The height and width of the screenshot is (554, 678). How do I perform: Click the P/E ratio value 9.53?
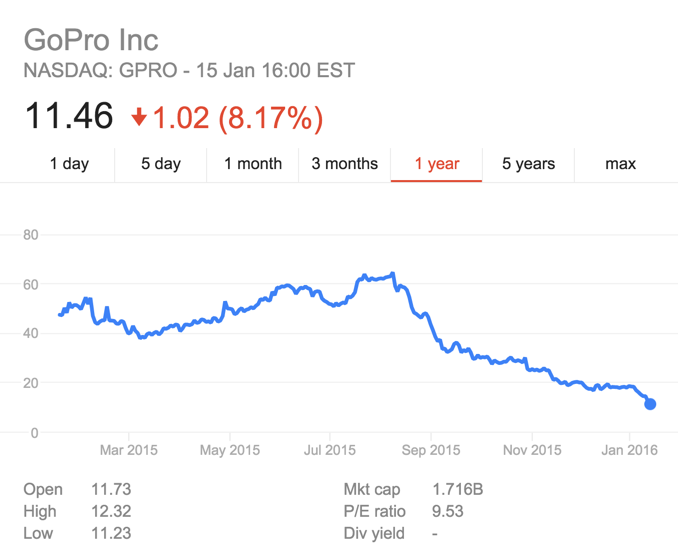click(x=450, y=512)
